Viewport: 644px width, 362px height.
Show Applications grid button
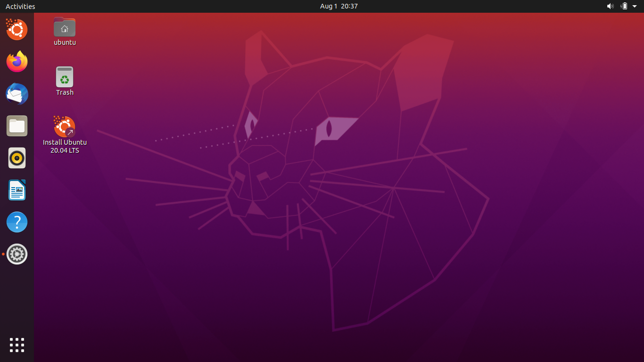17,345
